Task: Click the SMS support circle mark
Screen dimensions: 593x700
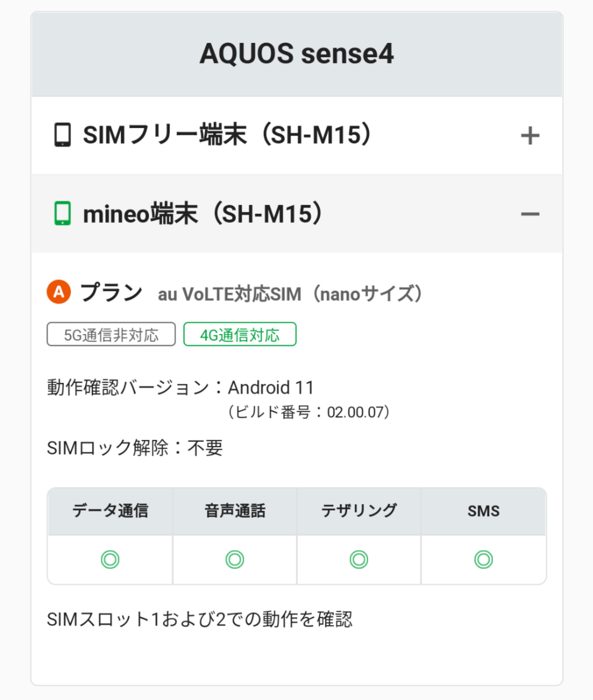Action: tap(483, 560)
